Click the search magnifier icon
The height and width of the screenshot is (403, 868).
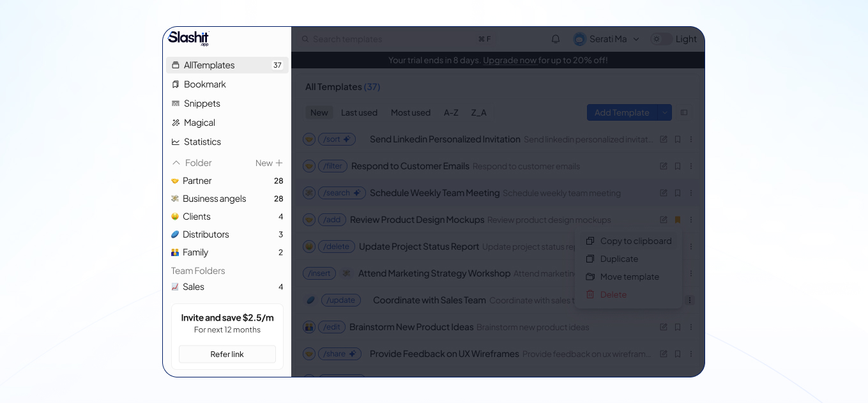(305, 39)
